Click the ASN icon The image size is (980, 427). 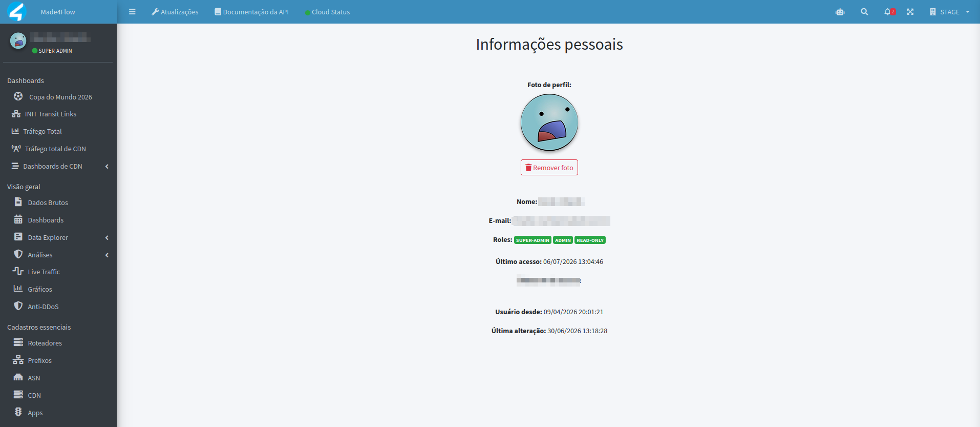click(x=18, y=377)
